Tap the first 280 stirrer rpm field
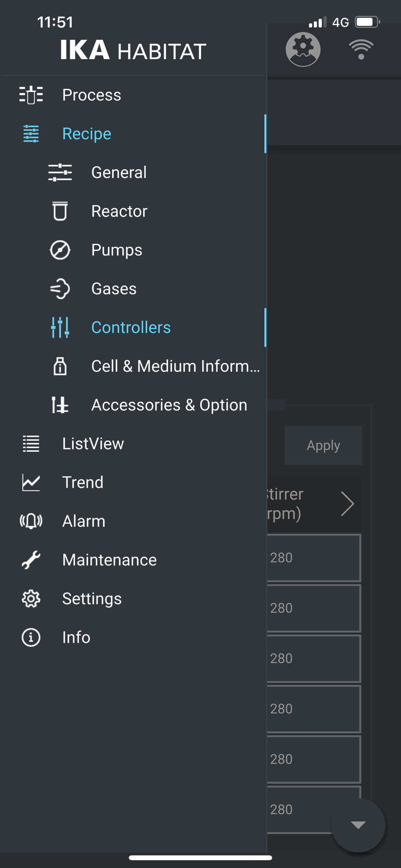Screen dimensions: 401x868 [x=313, y=558]
